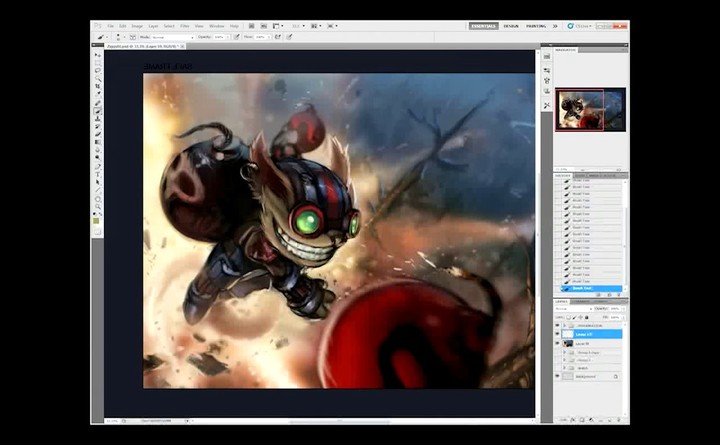This screenshot has width=720, height=445.
Task: Open the Image menu
Action: pos(137,26)
